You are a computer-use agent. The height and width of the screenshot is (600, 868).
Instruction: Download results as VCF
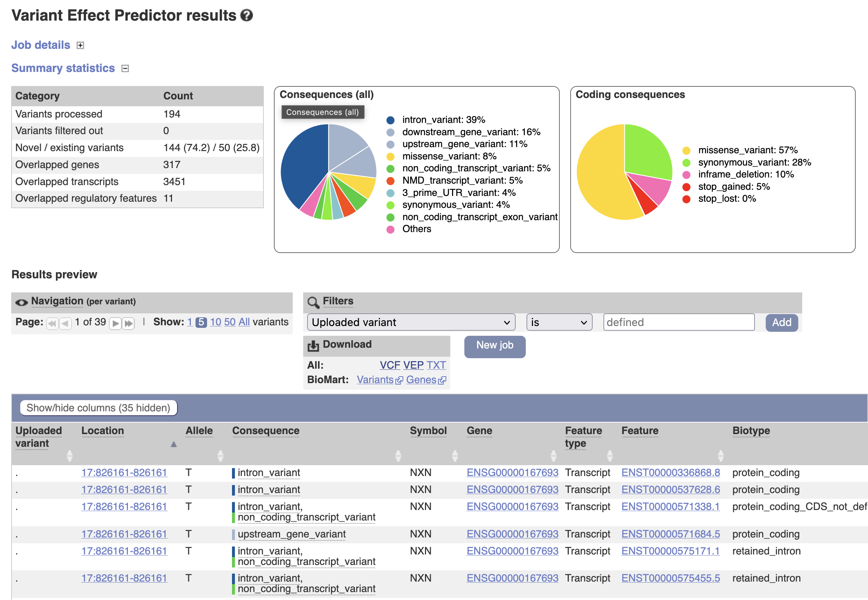[390, 365]
